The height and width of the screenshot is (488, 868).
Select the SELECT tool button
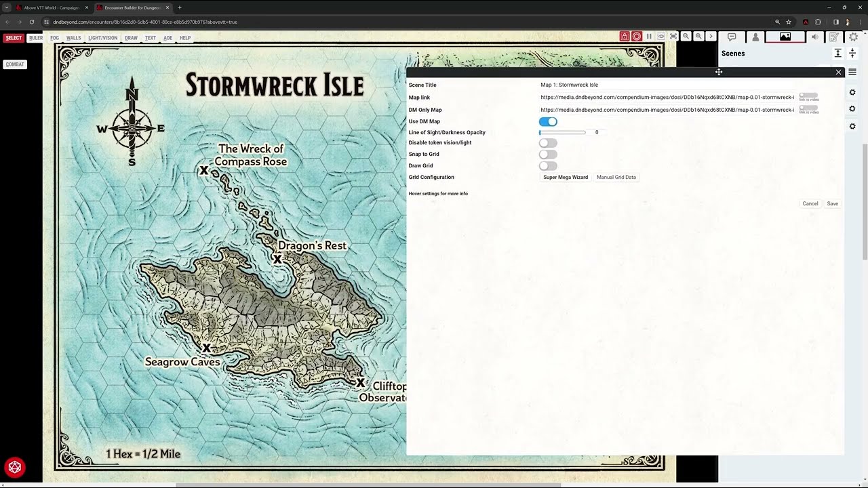point(14,38)
